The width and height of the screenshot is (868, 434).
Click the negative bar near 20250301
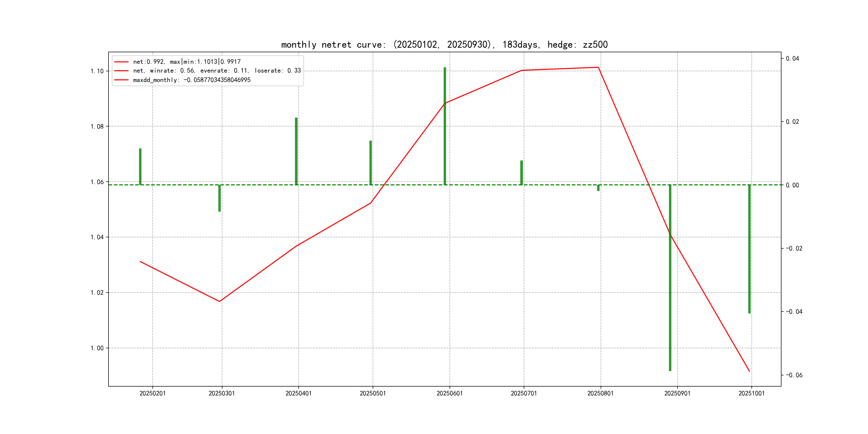tap(219, 198)
